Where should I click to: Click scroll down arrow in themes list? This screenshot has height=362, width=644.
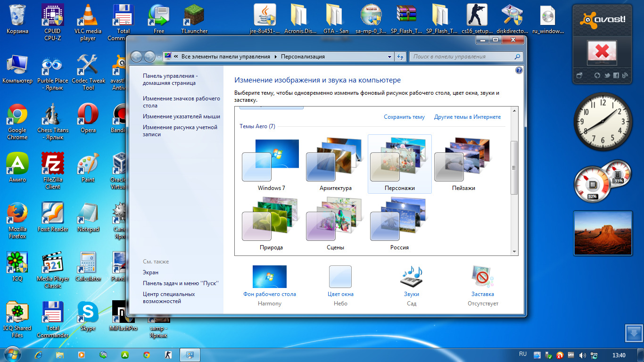[514, 252]
